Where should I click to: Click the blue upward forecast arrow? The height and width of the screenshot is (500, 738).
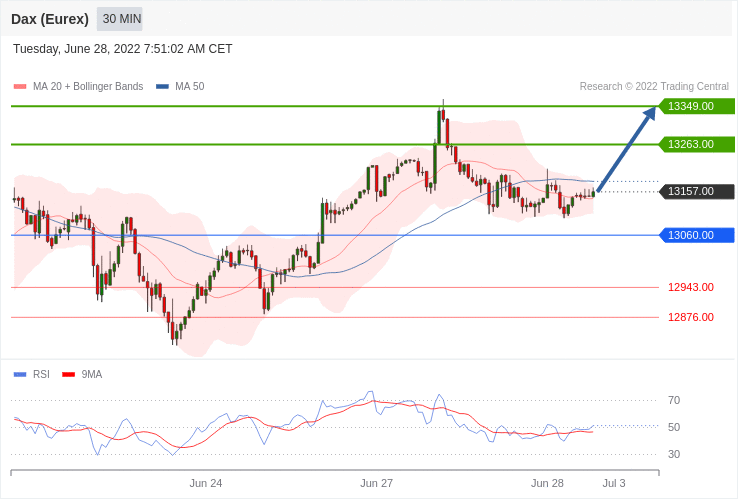[x=627, y=149]
